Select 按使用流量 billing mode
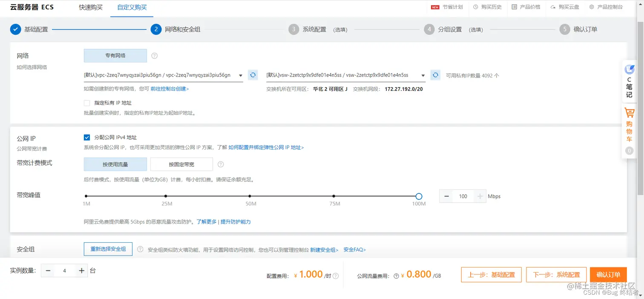The height and width of the screenshot is (299, 644). [x=115, y=164]
